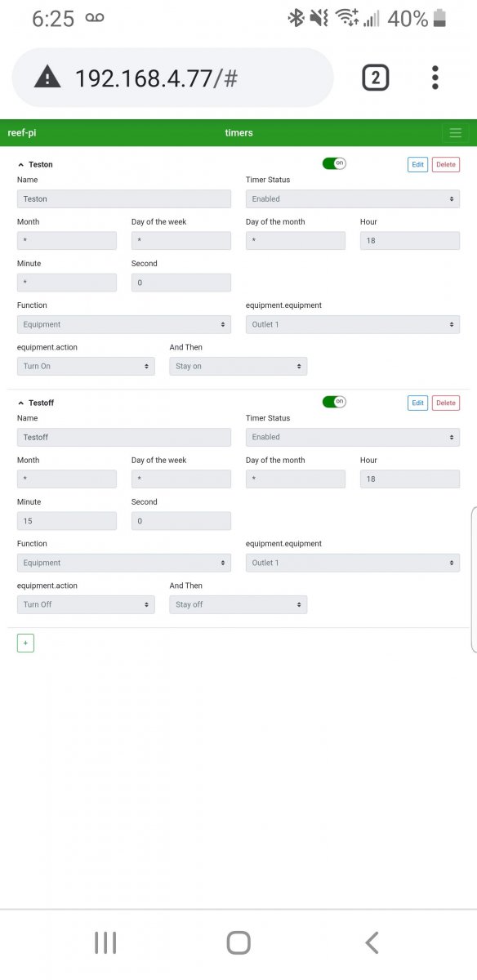This screenshot has height=980, width=477.
Task: Click the Testoff Minute field showing 15
Action: [67, 521]
